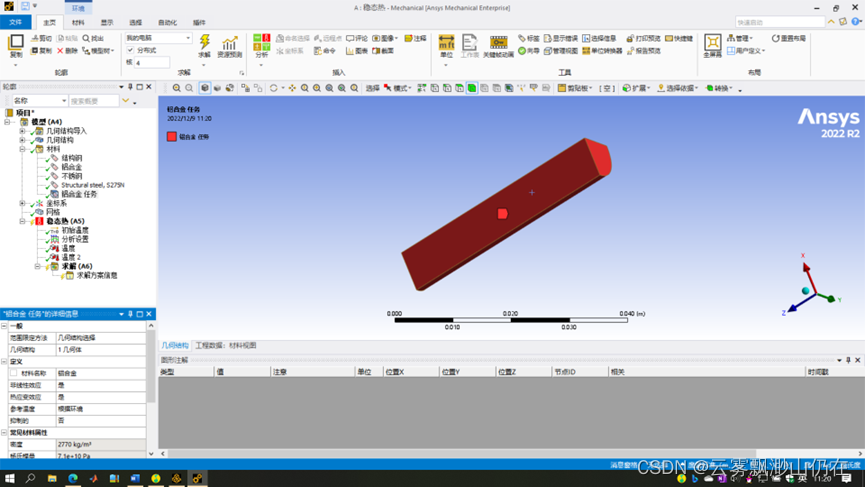Image resolution: width=865 pixels, height=487 pixels.
Task: Enter full screen with 全屏幕 icon
Action: [712, 44]
